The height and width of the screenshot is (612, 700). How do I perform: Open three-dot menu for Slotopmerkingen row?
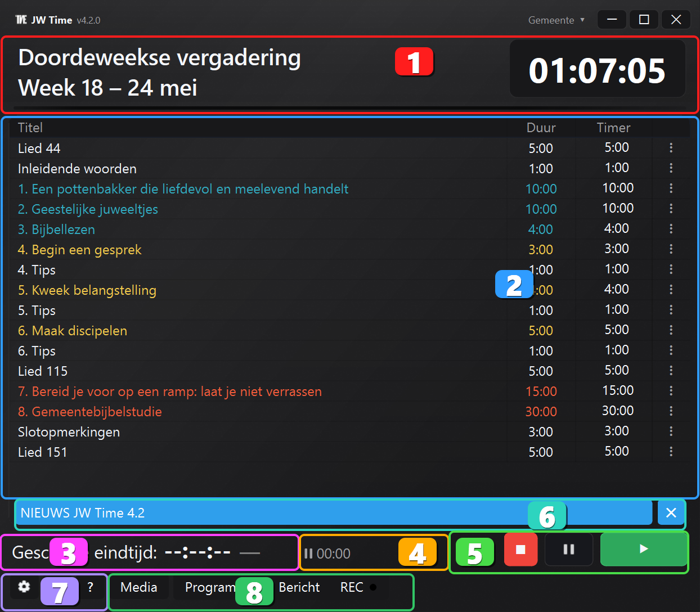671,431
